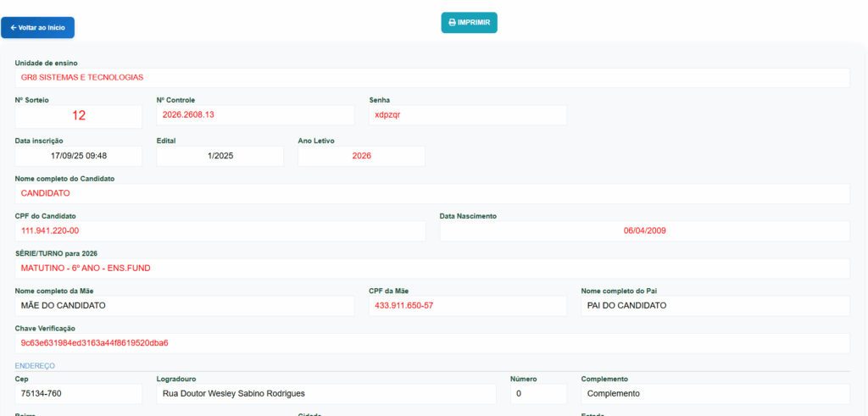Open the SÉRIE/TURNO para 2026 field

tap(432, 269)
